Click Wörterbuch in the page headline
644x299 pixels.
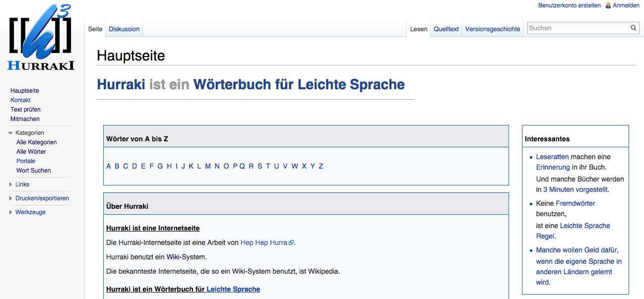pos(232,84)
